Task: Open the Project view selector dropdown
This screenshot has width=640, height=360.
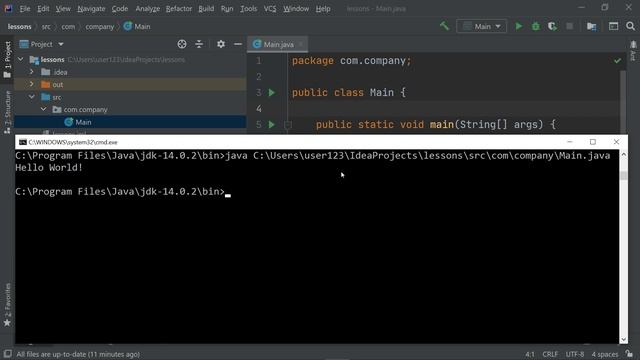Action: click(x=42, y=44)
